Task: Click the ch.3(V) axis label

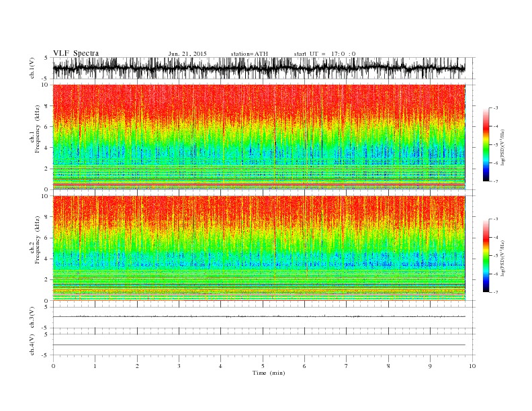Action: click(32, 318)
